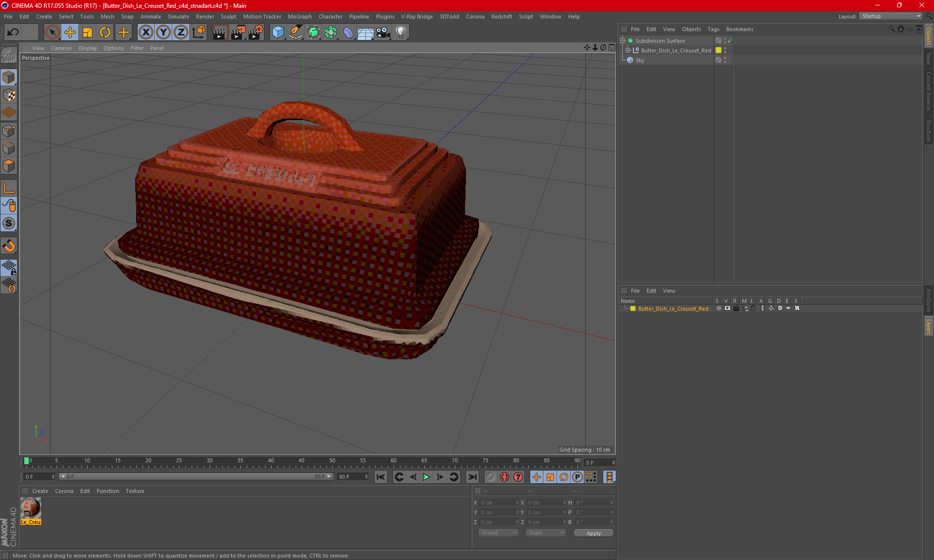Toggle layer lock icon
This screenshot has height=560, width=934.
(753, 308)
